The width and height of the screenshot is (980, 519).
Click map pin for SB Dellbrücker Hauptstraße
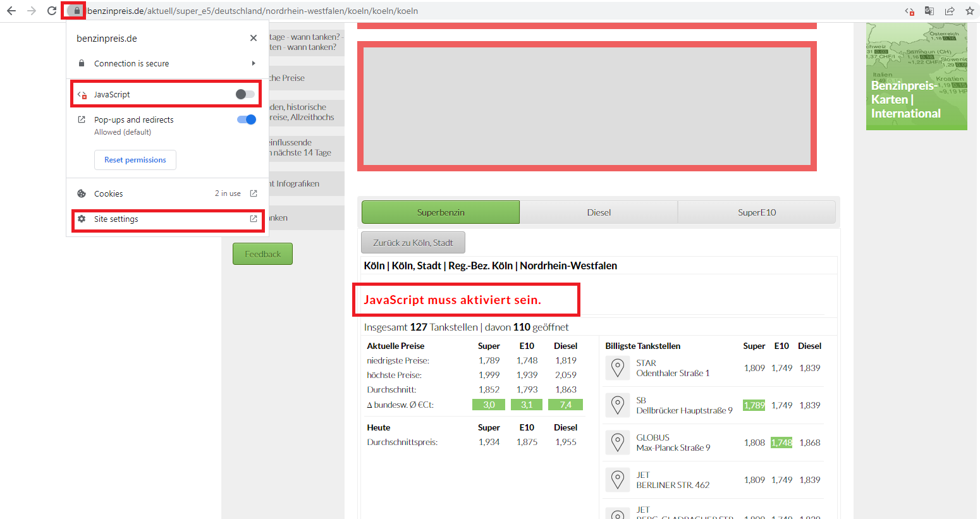[618, 405]
